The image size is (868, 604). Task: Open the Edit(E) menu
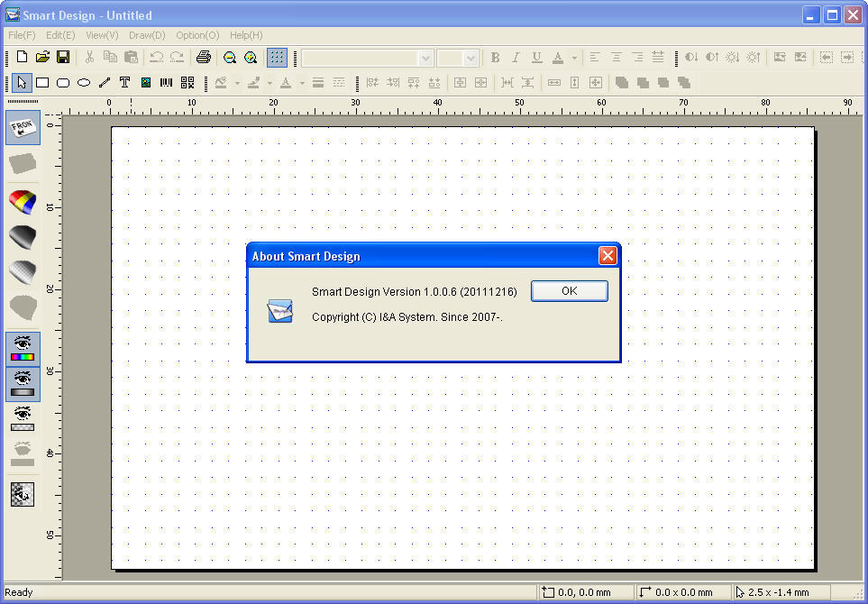pyautogui.click(x=60, y=35)
